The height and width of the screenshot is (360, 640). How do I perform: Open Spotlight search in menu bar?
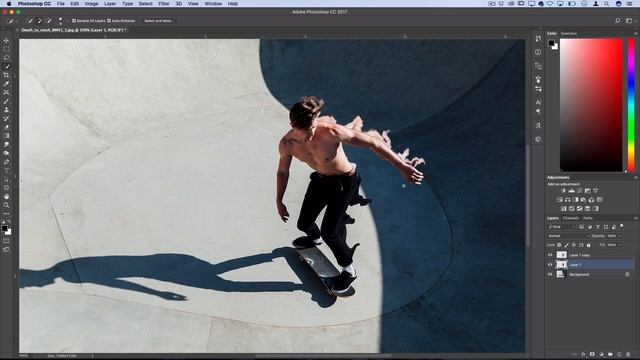point(607,4)
